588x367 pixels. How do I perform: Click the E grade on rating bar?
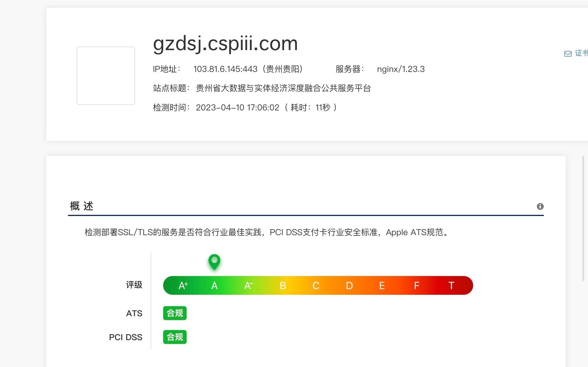pos(382,286)
